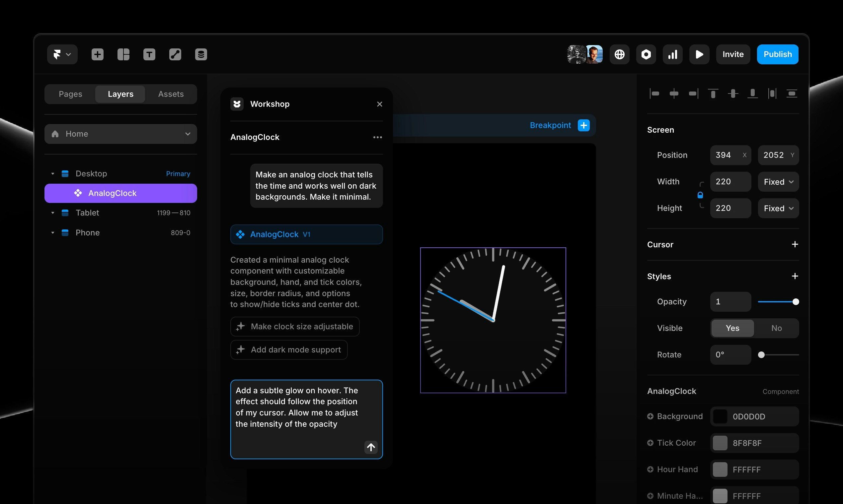Switch to the Assets tab
Viewport: 843px width, 504px height.
pos(171,94)
